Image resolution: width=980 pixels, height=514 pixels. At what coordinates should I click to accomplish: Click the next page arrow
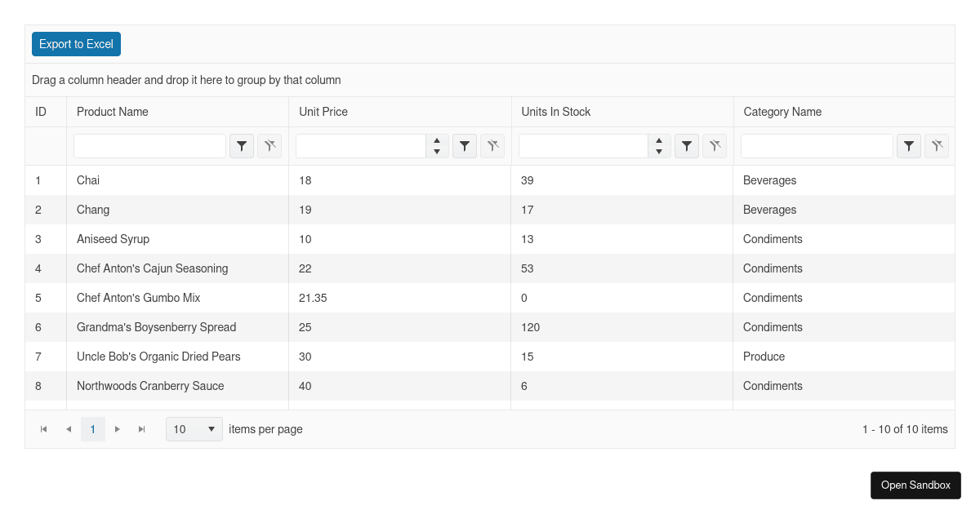[x=118, y=428]
